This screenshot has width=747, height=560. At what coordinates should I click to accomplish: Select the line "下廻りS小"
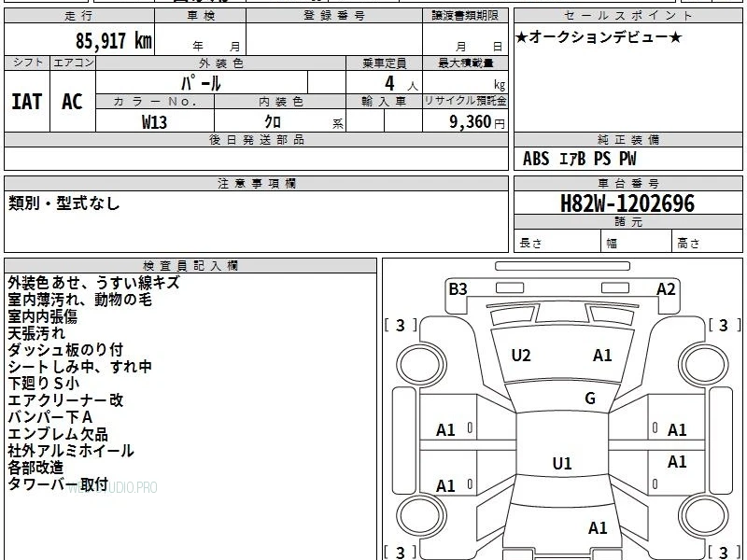pos(43,384)
